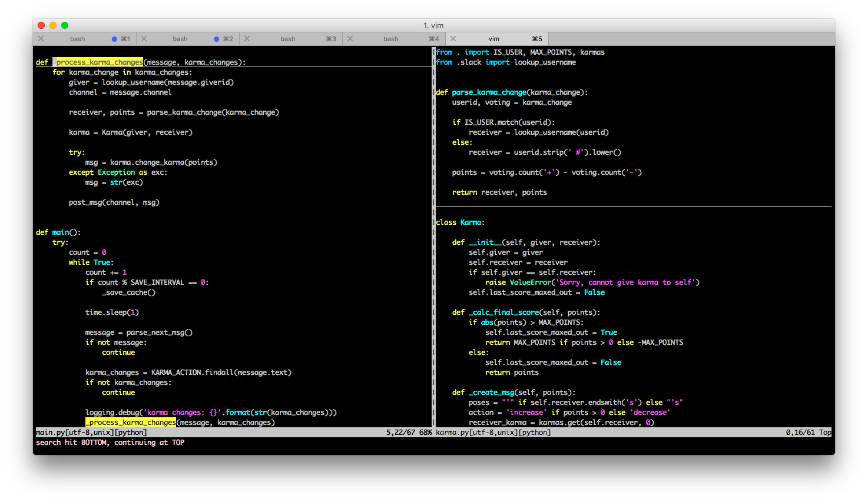Image resolution: width=868 pixels, height=502 pixels.
Task: Click the '1. vim' window title
Action: pyautogui.click(x=433, y=25)
